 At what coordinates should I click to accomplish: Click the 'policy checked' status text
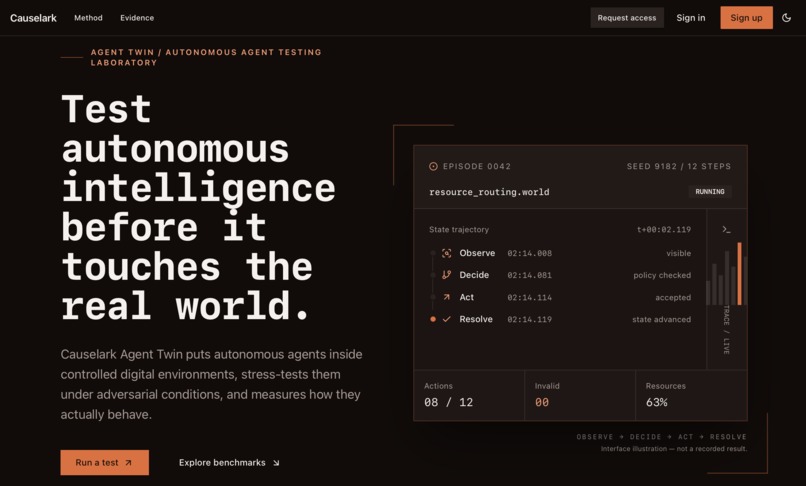point(662,275)
